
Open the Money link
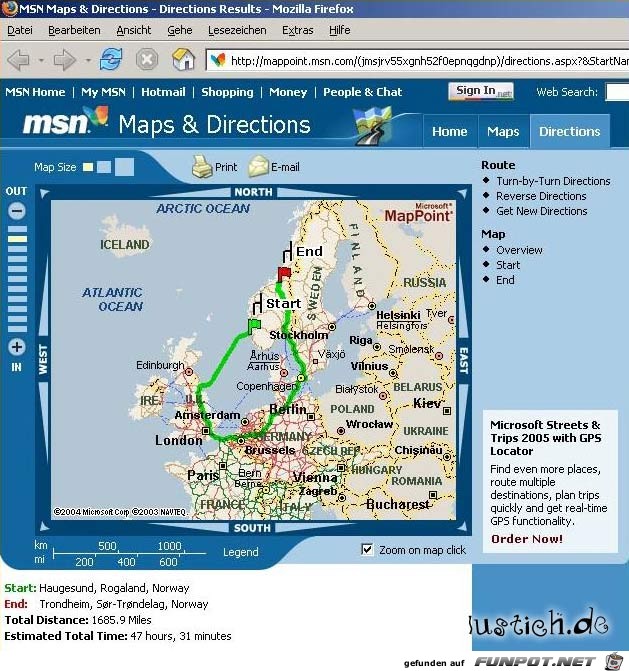[288, 92]
